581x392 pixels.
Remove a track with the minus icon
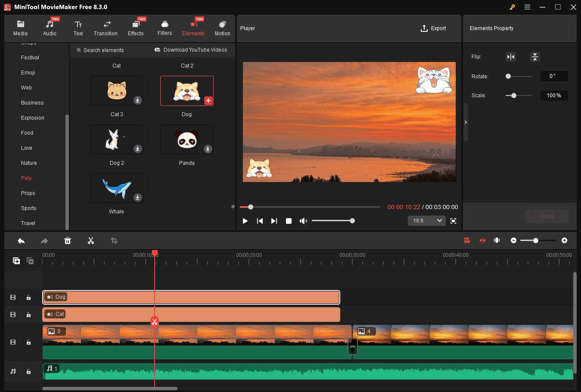point(30,261)
